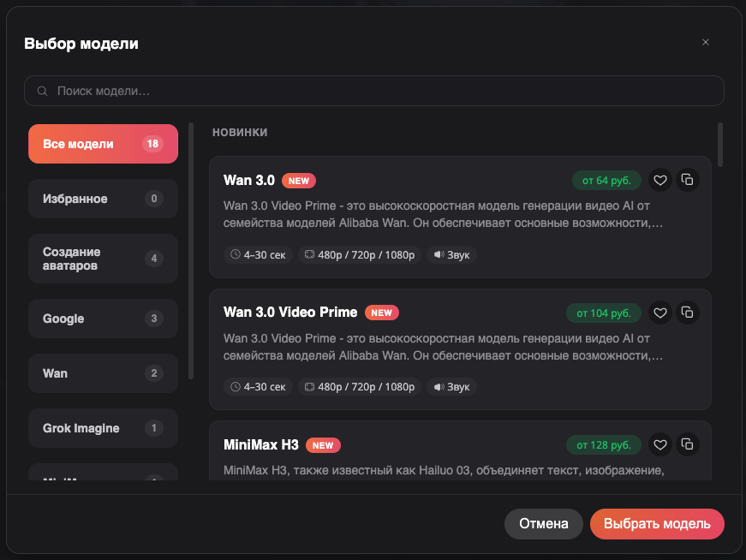Click Отмена button

pos(543,524)
